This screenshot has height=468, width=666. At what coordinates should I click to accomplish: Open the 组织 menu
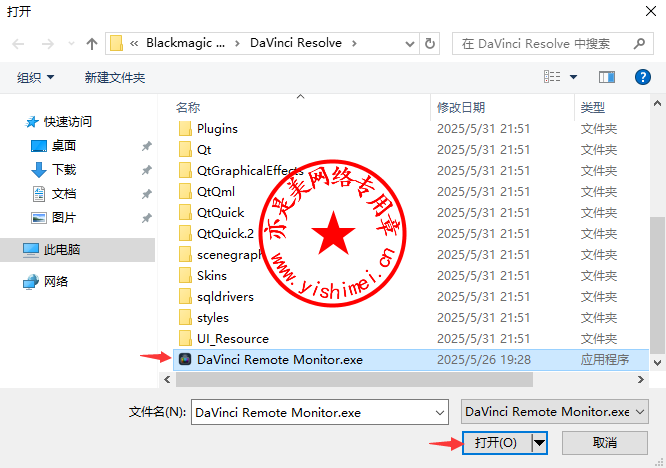coord(36,77)
